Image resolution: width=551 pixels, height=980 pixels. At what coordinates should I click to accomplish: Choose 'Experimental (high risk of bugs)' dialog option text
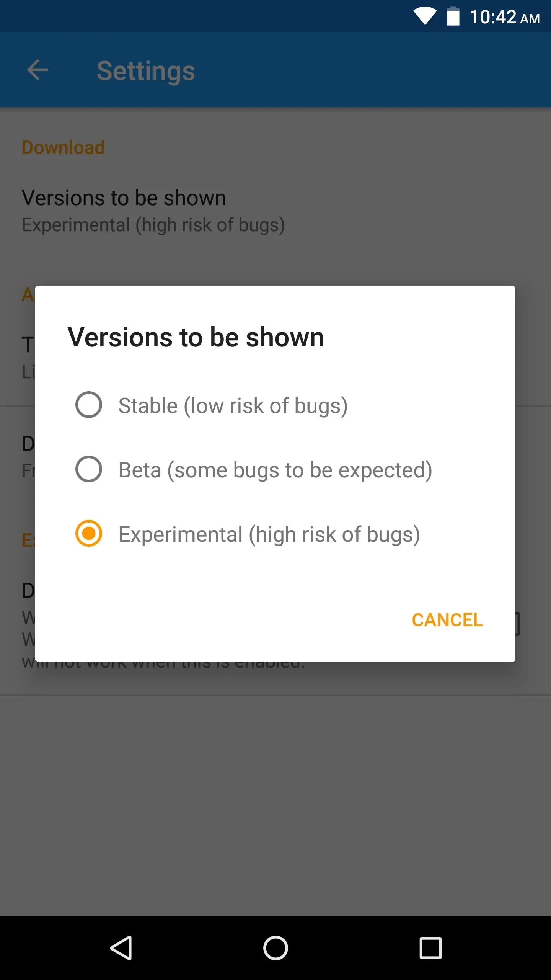269,534
